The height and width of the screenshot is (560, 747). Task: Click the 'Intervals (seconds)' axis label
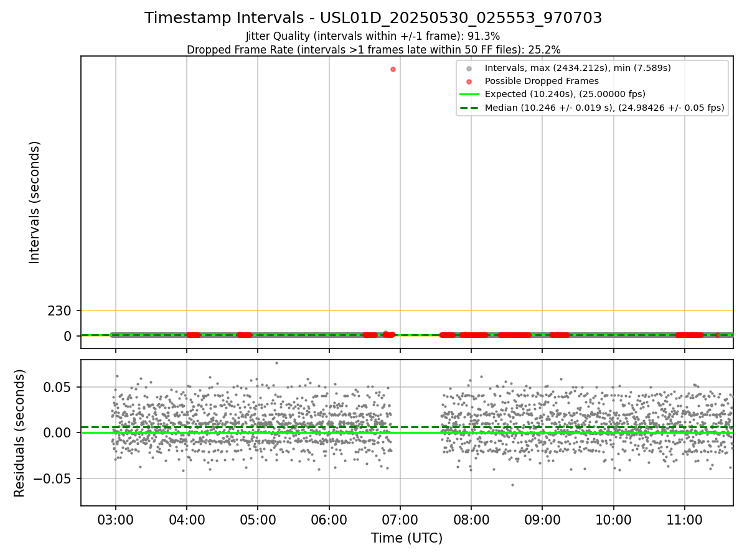(x=35, y=202)
